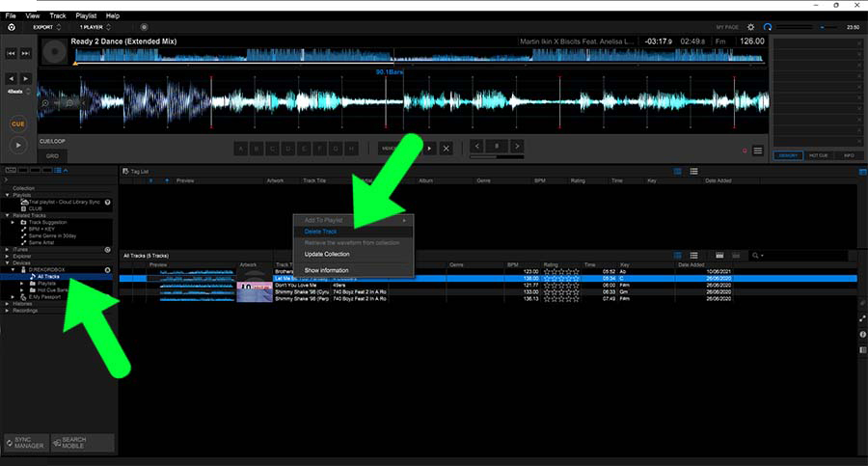Expand the Explorer tree section
This screenshot has height=466, width=868.
click(7, 257)
